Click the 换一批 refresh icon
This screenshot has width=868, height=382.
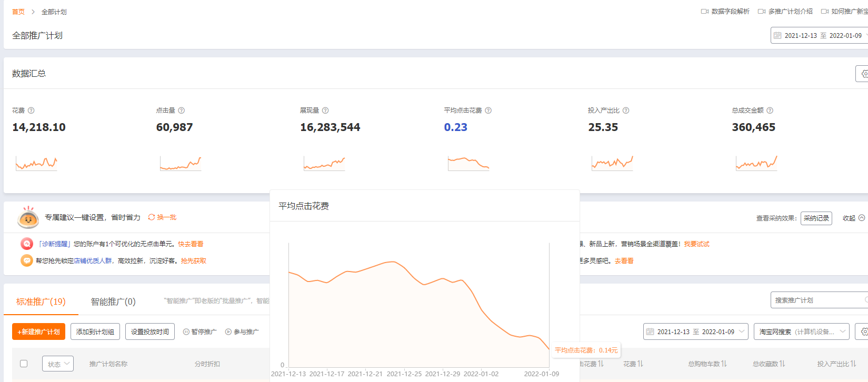[x=152, y=217]
